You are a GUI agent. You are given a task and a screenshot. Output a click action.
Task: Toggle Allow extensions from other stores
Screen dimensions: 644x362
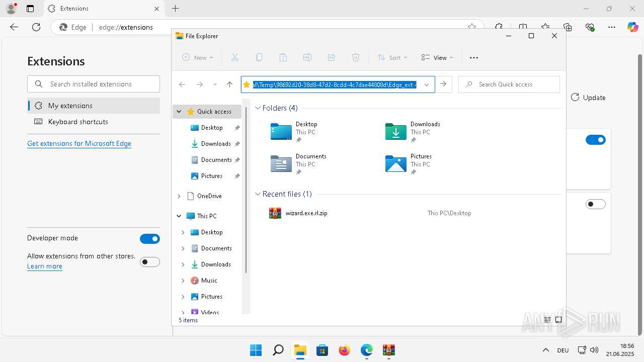pyautogui.click(x=149, y=262)
